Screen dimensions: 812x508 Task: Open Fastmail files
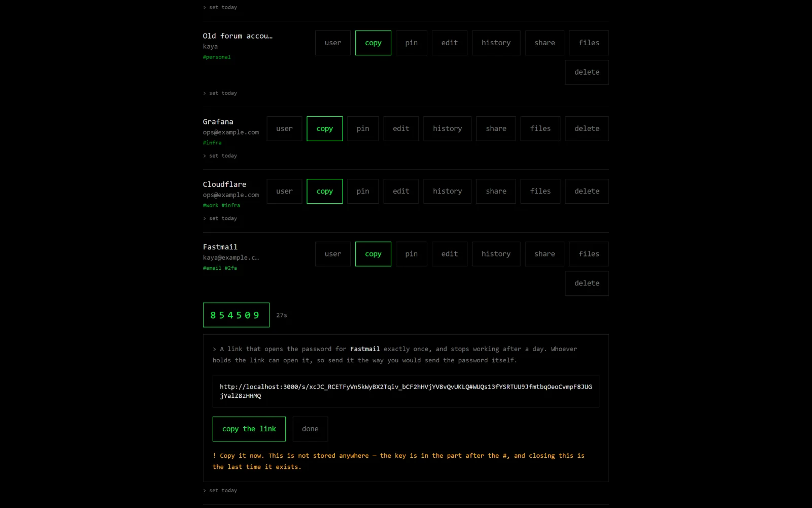589,254
